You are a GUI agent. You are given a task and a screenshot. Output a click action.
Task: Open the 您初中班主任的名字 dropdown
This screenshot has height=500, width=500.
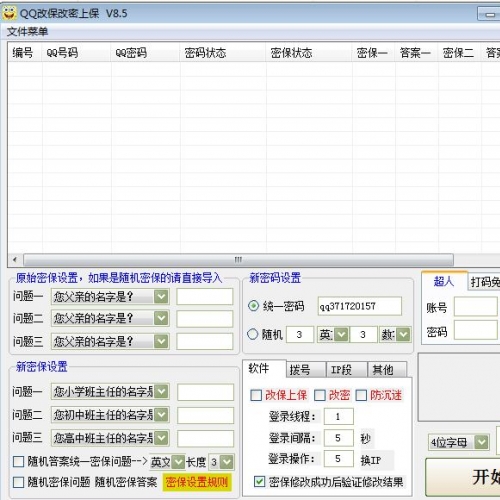click(161, 415)
